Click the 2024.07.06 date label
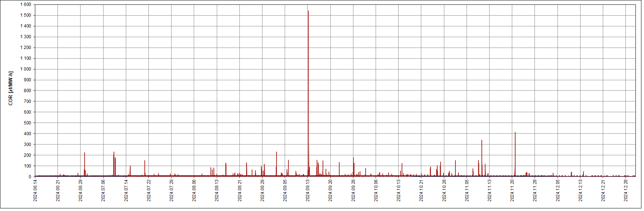 point(103,191)
